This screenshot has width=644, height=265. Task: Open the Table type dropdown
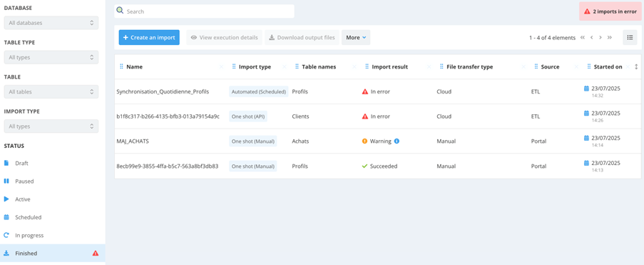51,57
